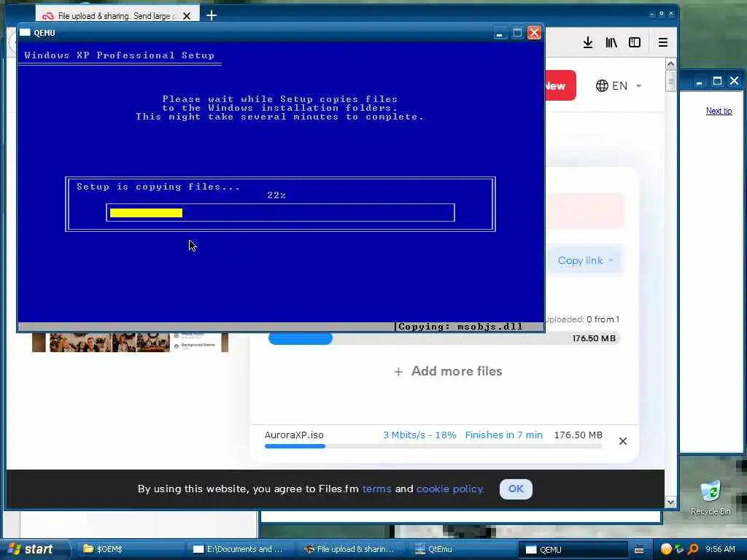
Task: Click Add more files
Action: coord(448,371)
